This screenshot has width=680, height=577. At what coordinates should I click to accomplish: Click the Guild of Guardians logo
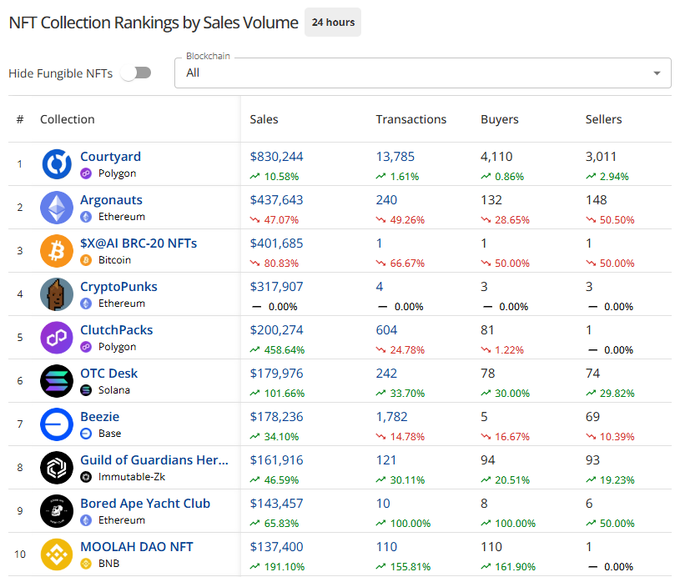57,468
